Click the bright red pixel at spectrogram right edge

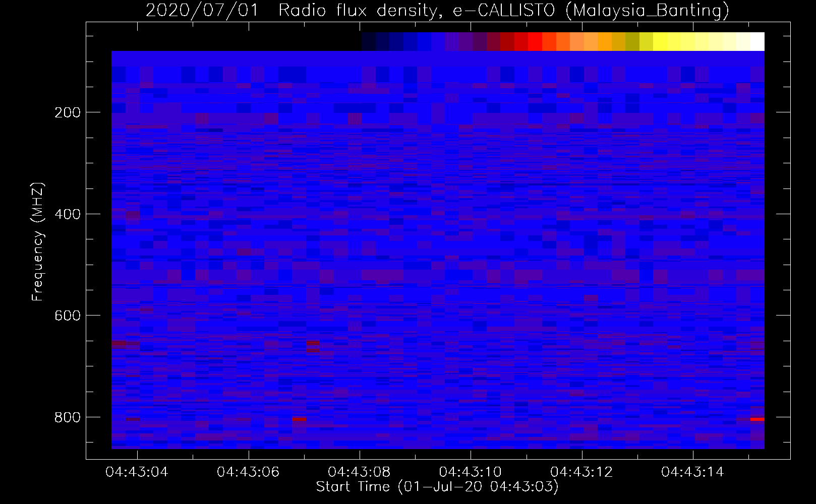pyautogui.click(x=757, y=419)
